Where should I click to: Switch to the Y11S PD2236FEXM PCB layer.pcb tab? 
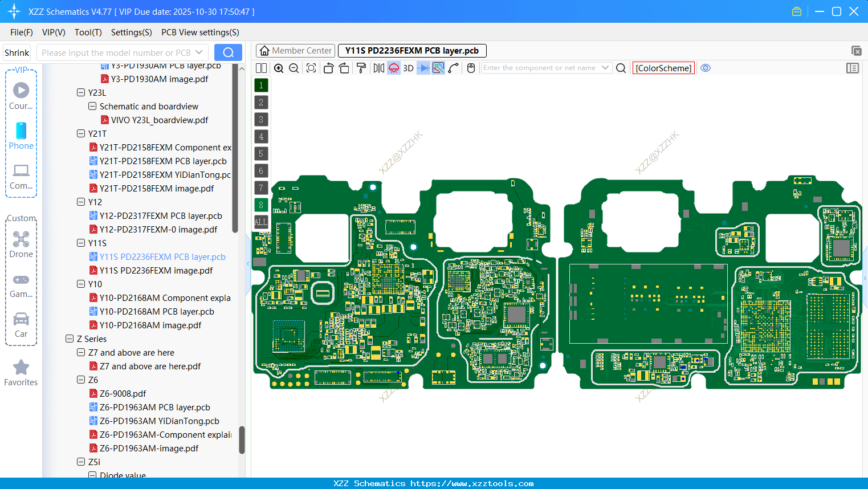pyautogui.click(x=411, y=51)
